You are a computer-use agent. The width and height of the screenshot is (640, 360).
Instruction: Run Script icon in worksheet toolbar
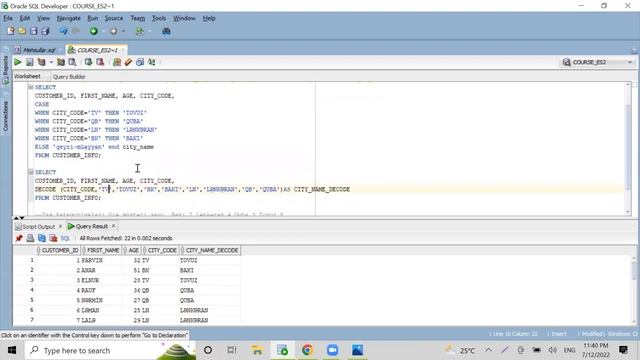(29, 62)
